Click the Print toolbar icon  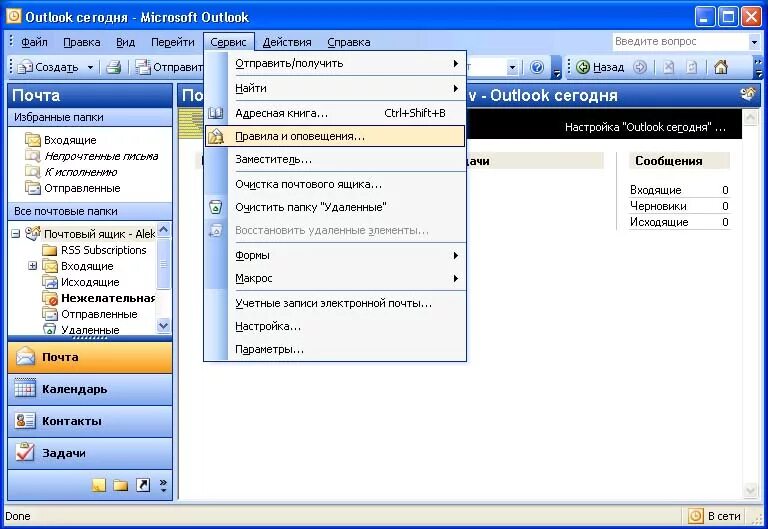point(114,67)
